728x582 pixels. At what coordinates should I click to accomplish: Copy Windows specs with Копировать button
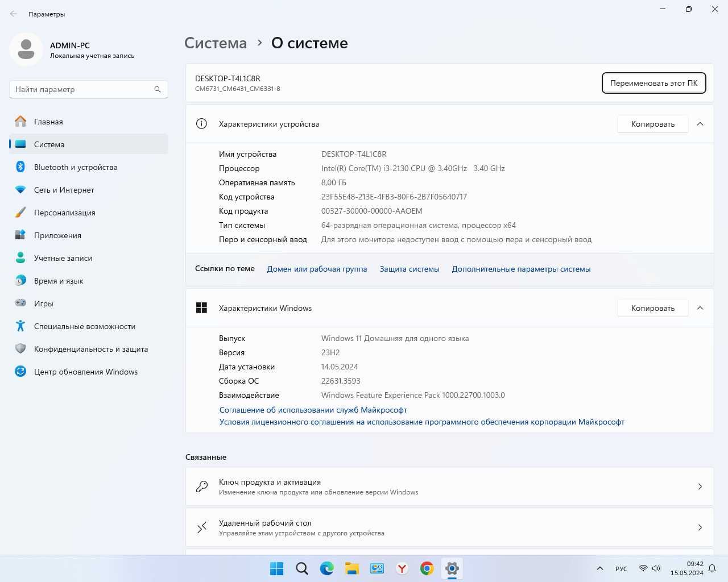[653, 308]
